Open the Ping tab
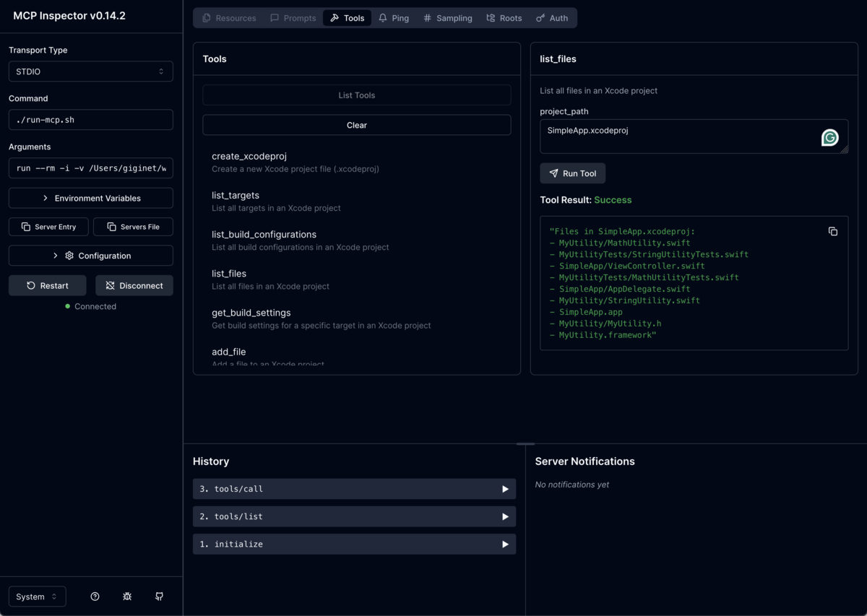Viewport: 867px width, 616px height. click(394, 18)
